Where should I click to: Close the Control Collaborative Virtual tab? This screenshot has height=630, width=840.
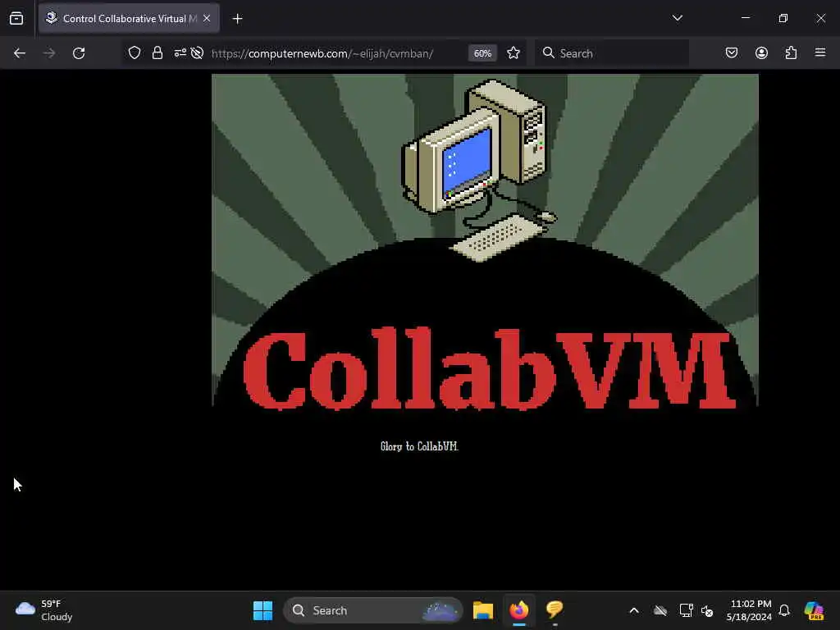click(x=207, y=18)
